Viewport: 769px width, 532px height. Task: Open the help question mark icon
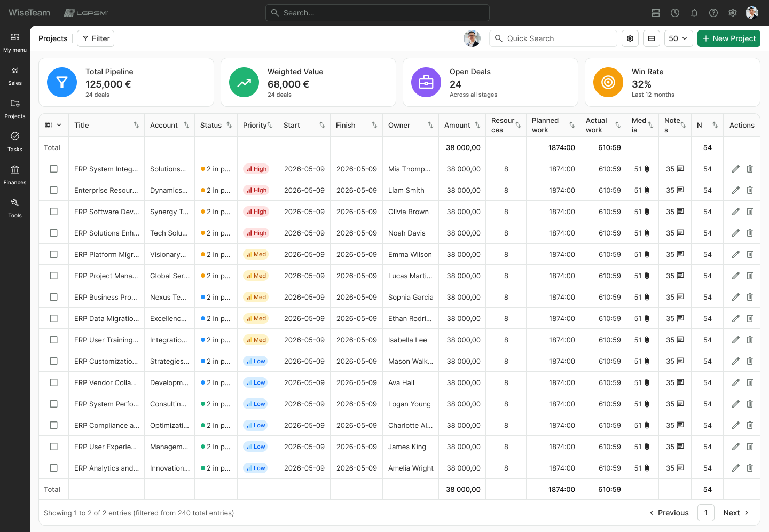(x=713, y=13)
